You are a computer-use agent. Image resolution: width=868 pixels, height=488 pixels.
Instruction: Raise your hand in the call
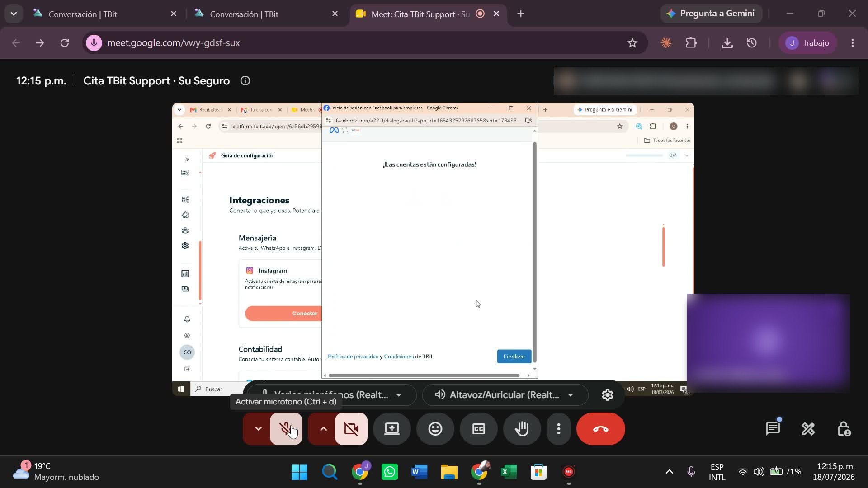tap(522, 429)
